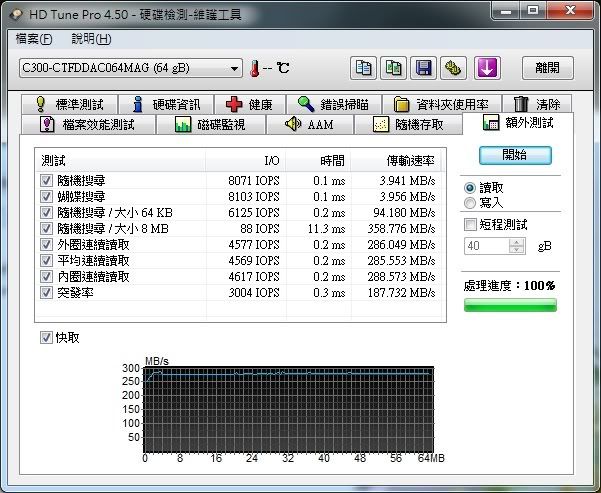
Task: Click the floppy disk save icon
Action: [423, 68]
